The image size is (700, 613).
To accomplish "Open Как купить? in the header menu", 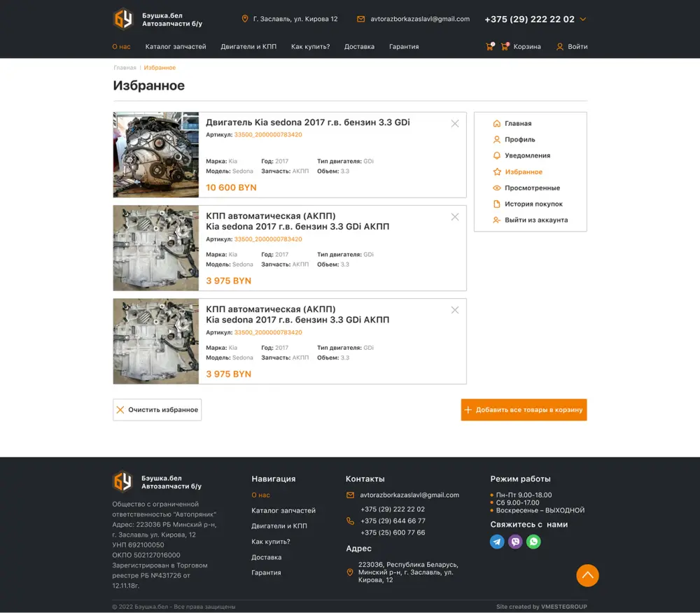I will [x=310, y=46].
